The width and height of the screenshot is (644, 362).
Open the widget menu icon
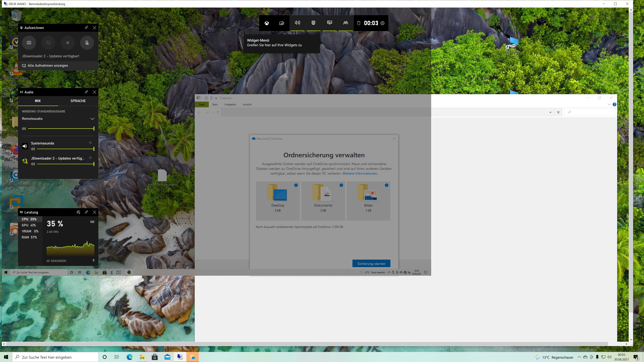[282, 23]
